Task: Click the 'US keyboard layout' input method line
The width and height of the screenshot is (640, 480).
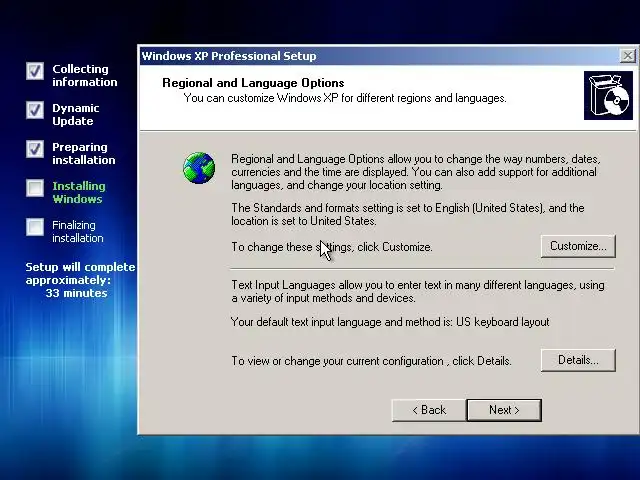Action: click(390, 322)
